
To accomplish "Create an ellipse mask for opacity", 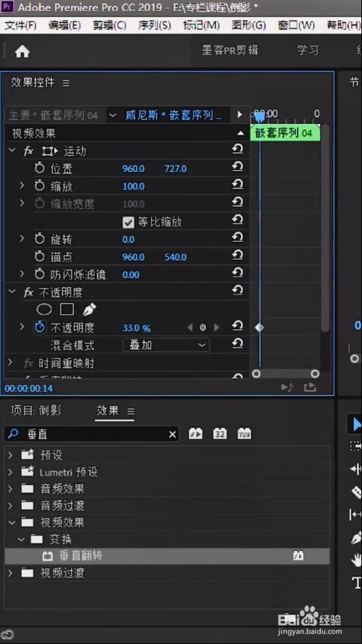I will click(x=44, y=310).
